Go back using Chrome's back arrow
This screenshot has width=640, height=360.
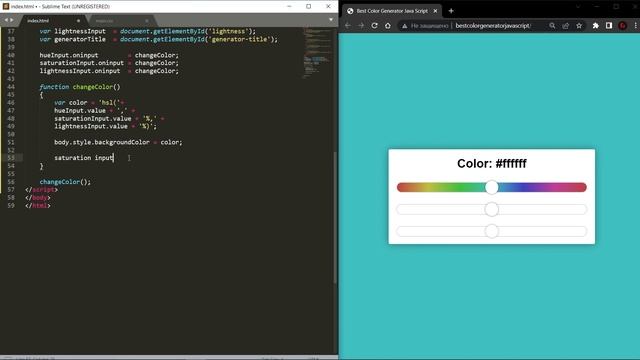click(348, 25)
